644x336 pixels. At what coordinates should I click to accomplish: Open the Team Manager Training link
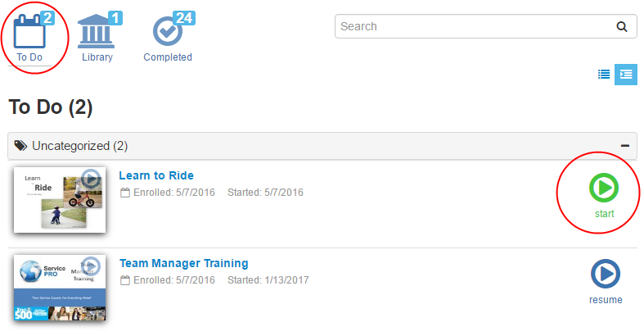click(x=183, y=263)
